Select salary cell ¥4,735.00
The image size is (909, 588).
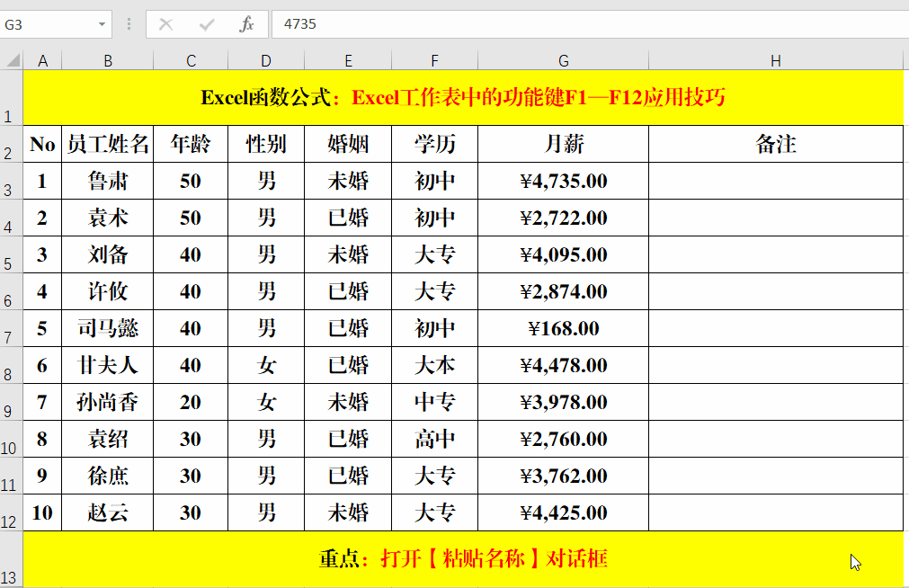(564, 181)
